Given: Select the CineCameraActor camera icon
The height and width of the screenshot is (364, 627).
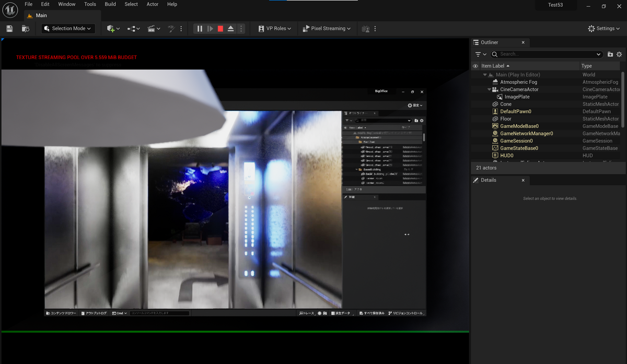Looking at the screenshot, I should (495, 89).
